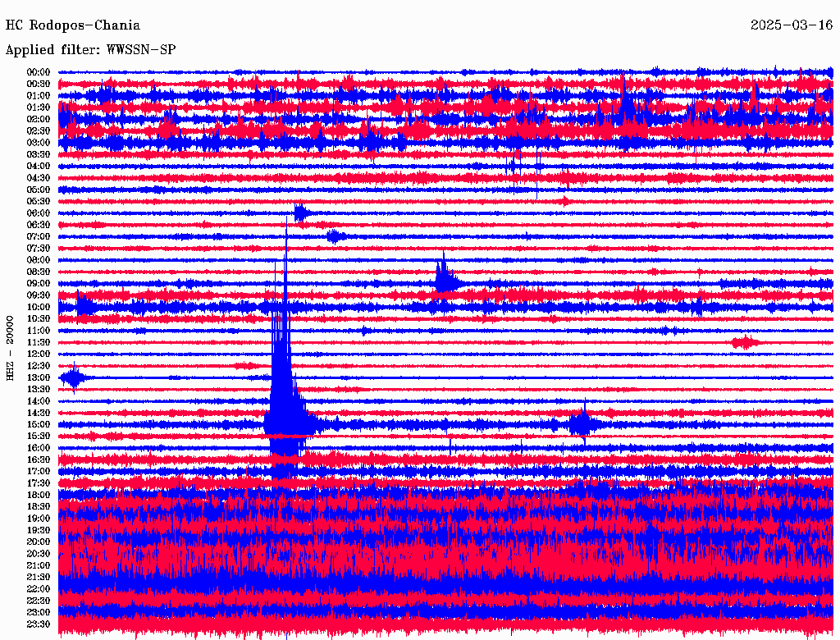Select the 03:00 time label
Image resolution: width=840 pixels, height=640 pixels.
39,143
